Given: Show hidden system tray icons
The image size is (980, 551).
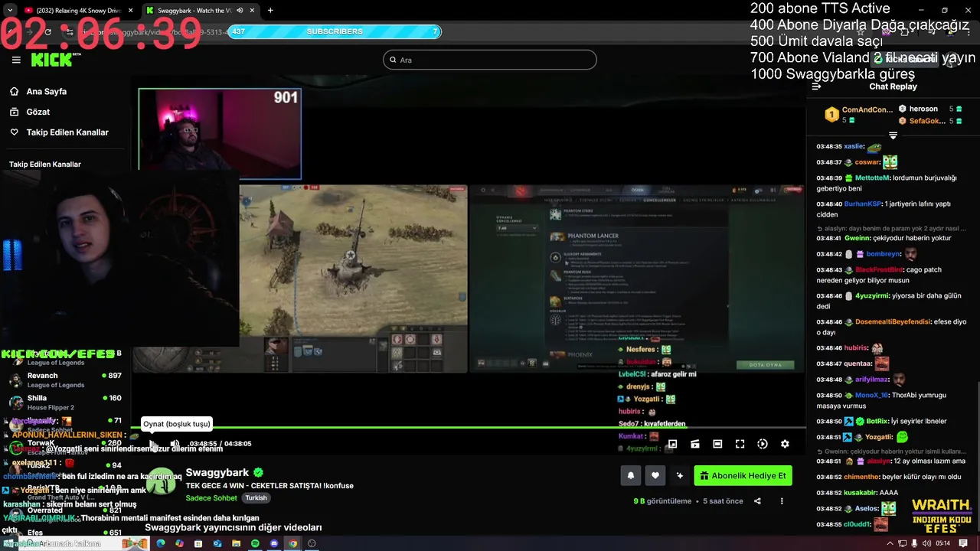Looking at the screenshot, I should point(890,543).
